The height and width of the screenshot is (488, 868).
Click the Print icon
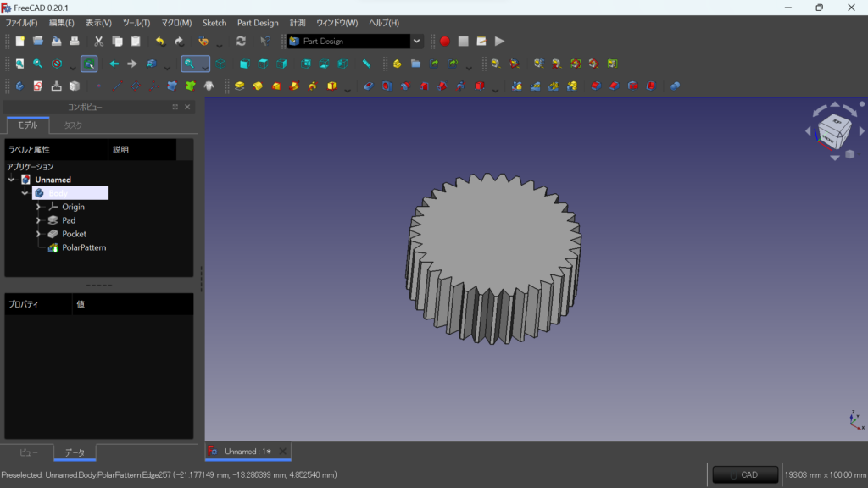tap(75, 42)
